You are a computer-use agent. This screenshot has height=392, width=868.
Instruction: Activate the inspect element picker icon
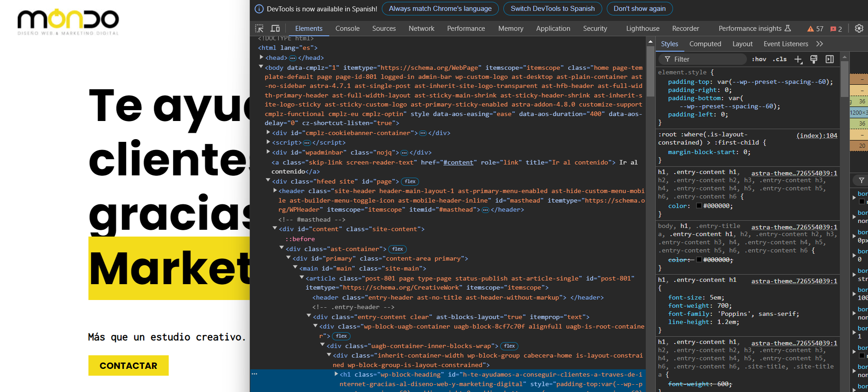click(x=259, y=28)
